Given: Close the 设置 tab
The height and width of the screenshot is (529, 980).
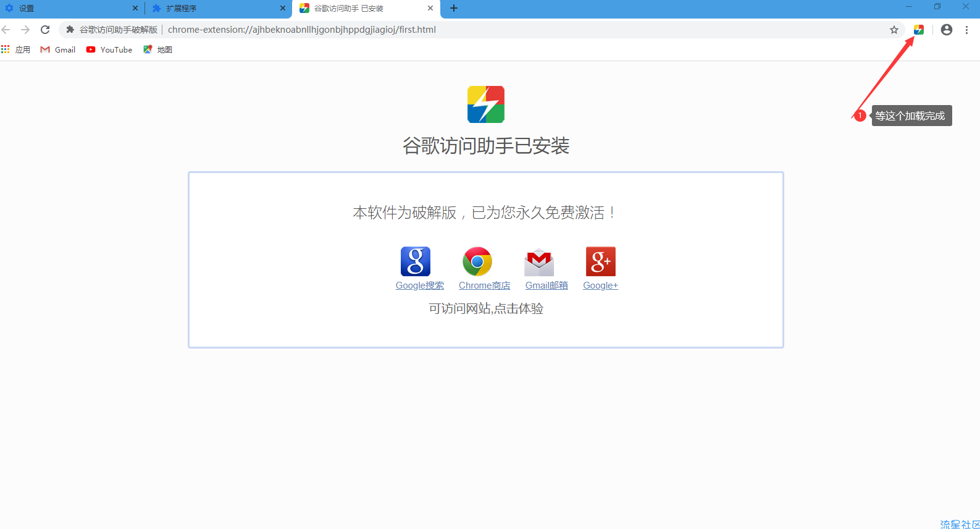Looking at the screenshot, I should coord(135,9).
